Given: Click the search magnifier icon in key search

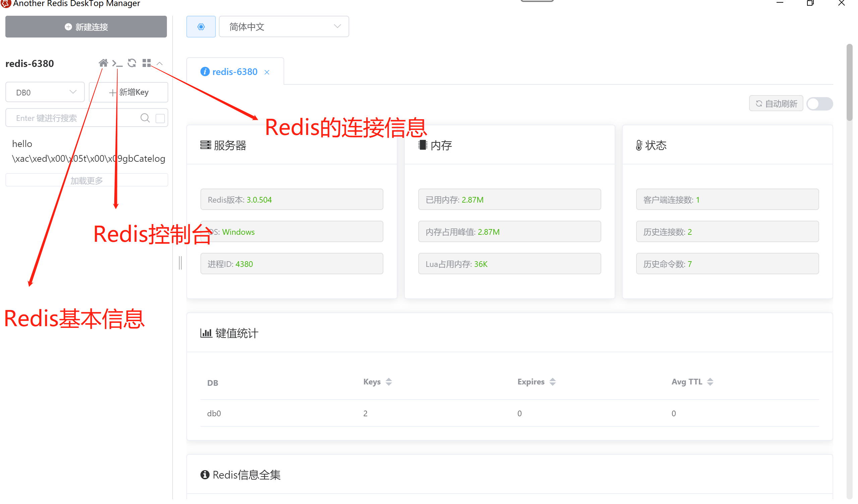Looking at the screenshot, I should (x=145, y=119).
